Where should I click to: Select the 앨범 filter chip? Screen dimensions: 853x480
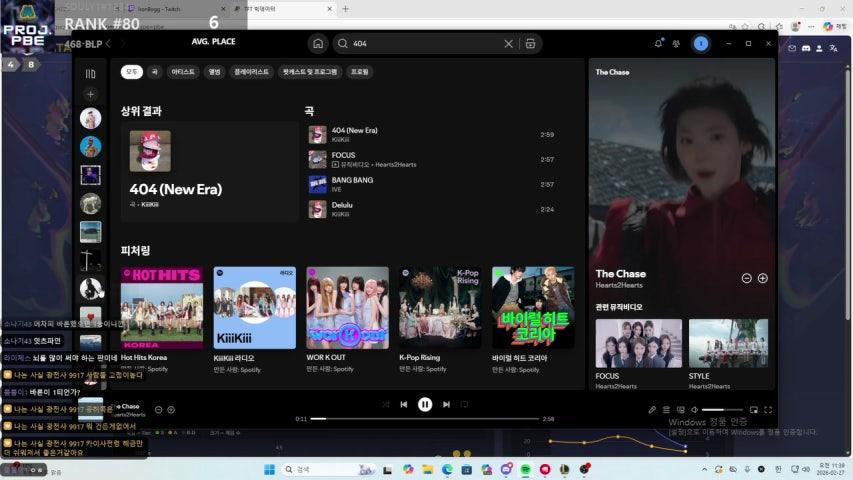[x=214, y=72]
